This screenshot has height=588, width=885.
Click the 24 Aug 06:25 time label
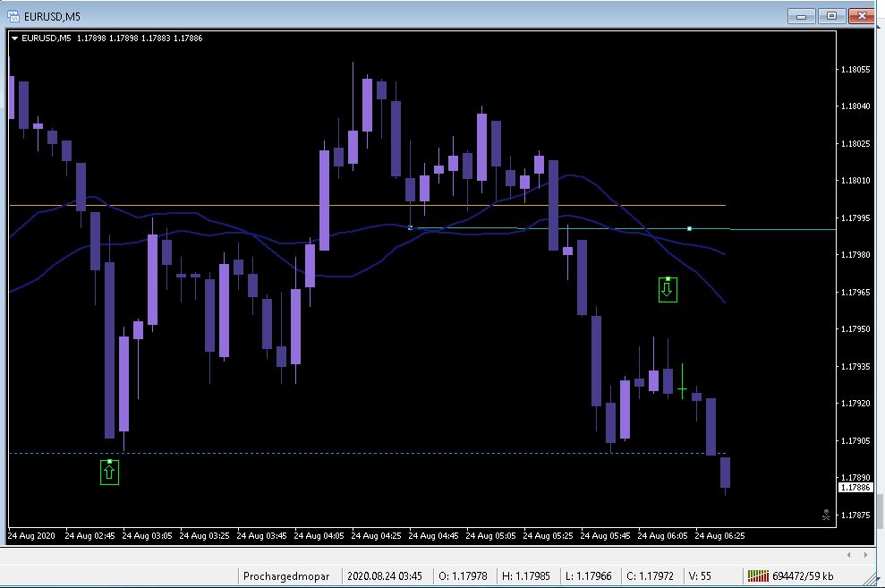(x=719, y=535)
